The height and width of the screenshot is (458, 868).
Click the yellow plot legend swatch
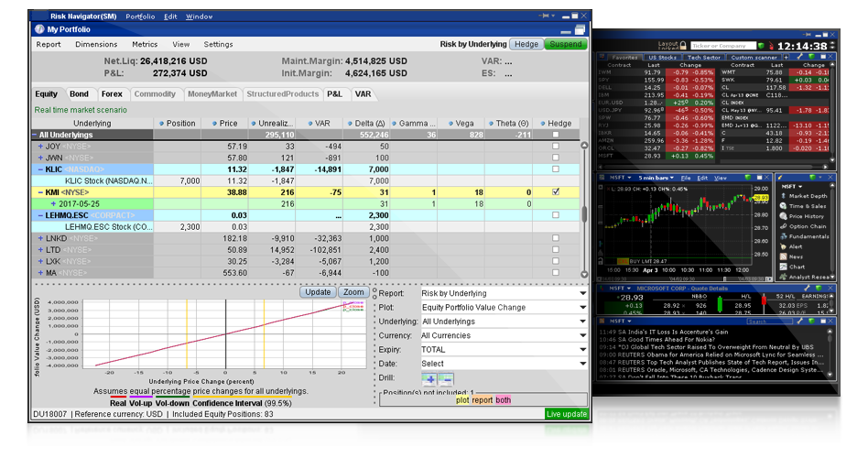click(x=462, y=400)
